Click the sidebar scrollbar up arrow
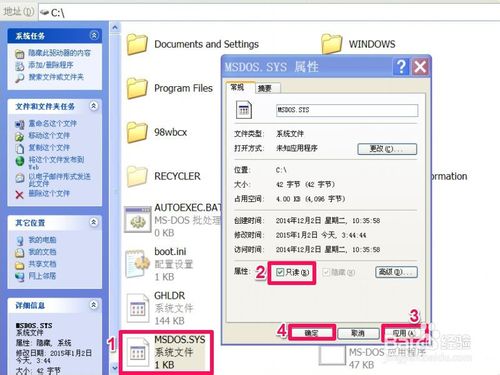Viewport: 500px width, 375px height. (115, 28)
